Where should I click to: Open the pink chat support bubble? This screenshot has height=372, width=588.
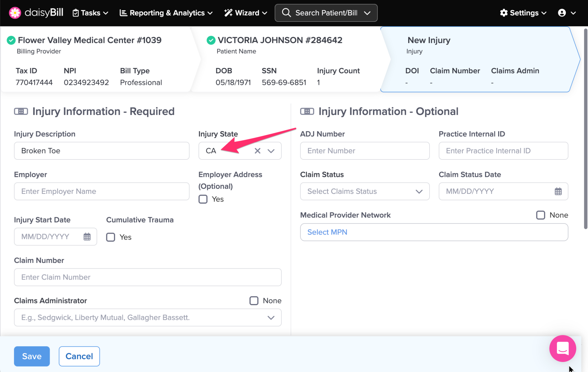pos(562,348)
